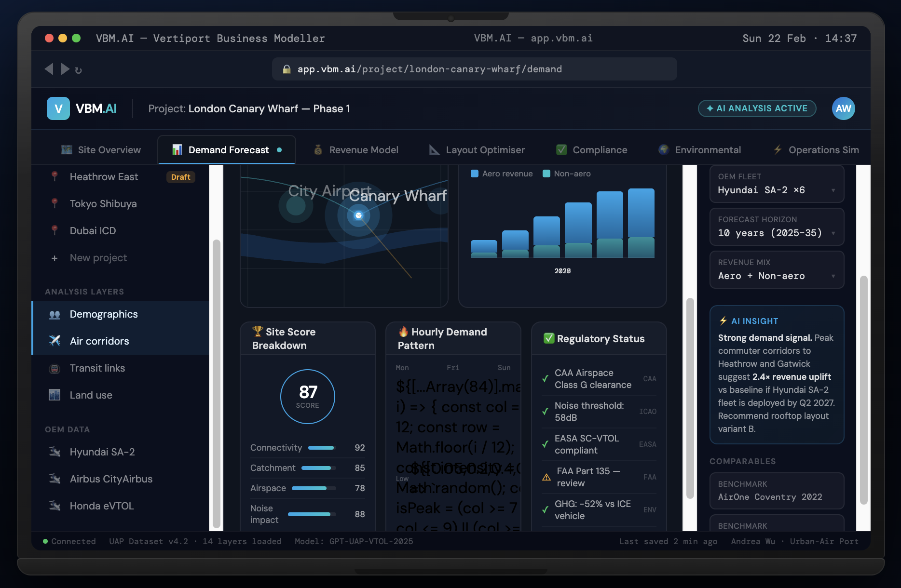Select the Demand Forecast tab
This screenshot has height=588, width=901.
tap(227, 150)
